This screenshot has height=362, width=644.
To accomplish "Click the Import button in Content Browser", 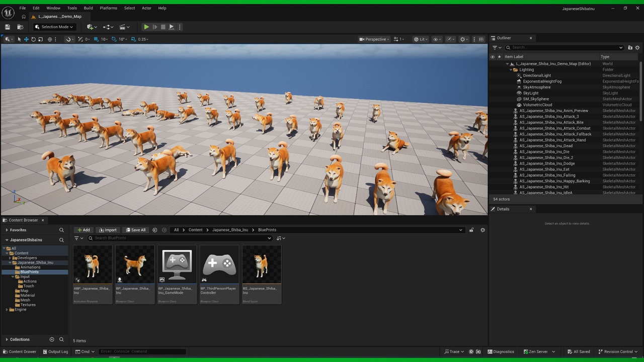I will [108, 230].
